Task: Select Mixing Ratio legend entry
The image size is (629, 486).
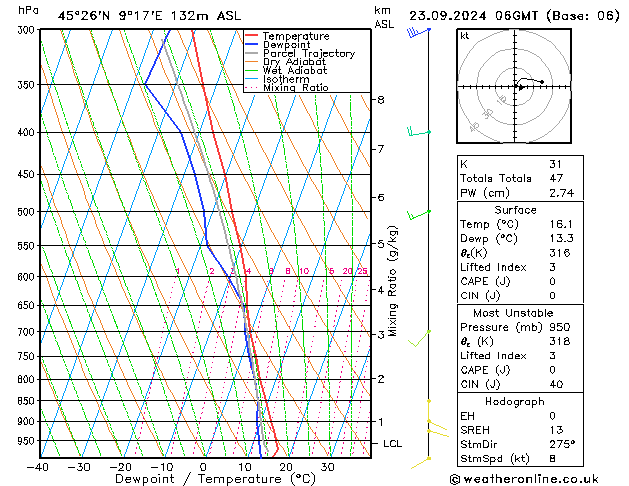Action: 295,88
